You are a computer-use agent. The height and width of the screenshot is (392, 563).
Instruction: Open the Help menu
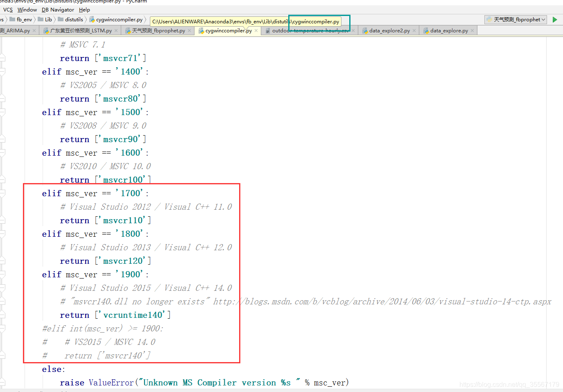pyautogui.click(x=84, y=9)
